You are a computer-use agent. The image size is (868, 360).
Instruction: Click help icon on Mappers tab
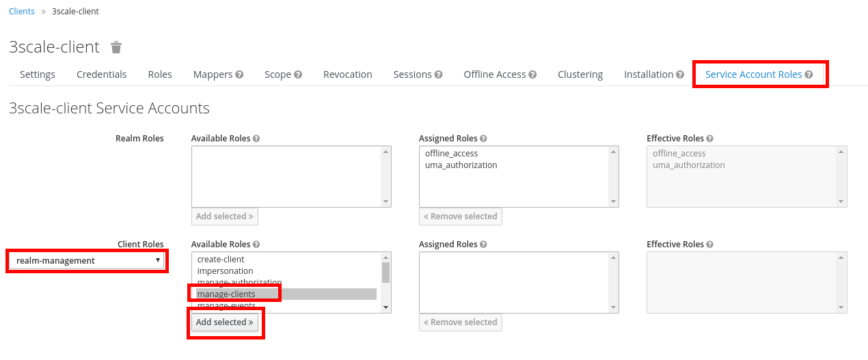(239, 74)
